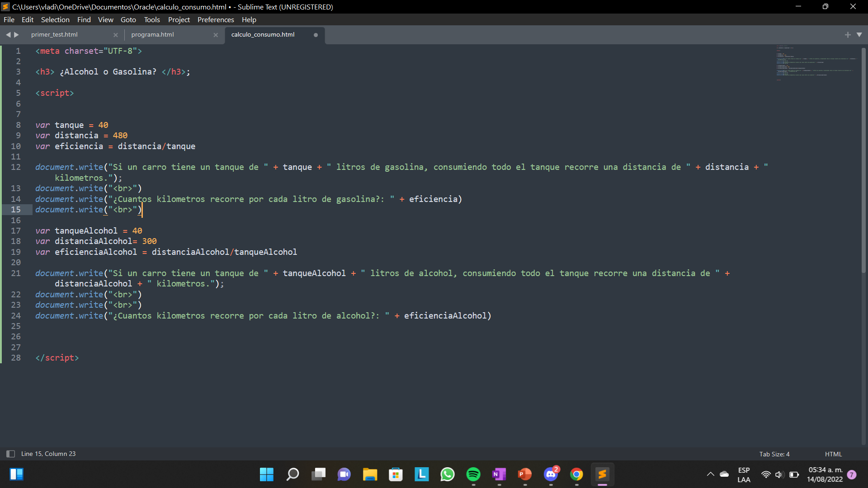The width and height of the screenshot is (868, 488).
Task: Open clock and calendar 05:34 a. m.
Action: 825,474
